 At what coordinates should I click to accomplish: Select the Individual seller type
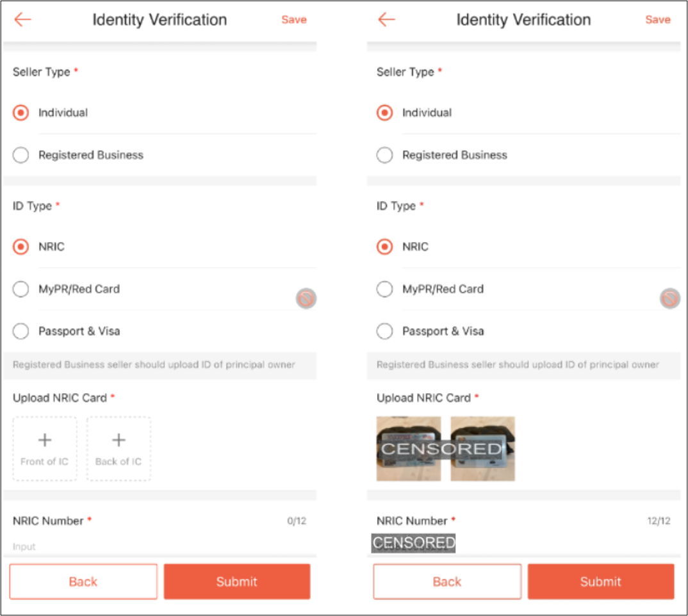pos(20,112)
